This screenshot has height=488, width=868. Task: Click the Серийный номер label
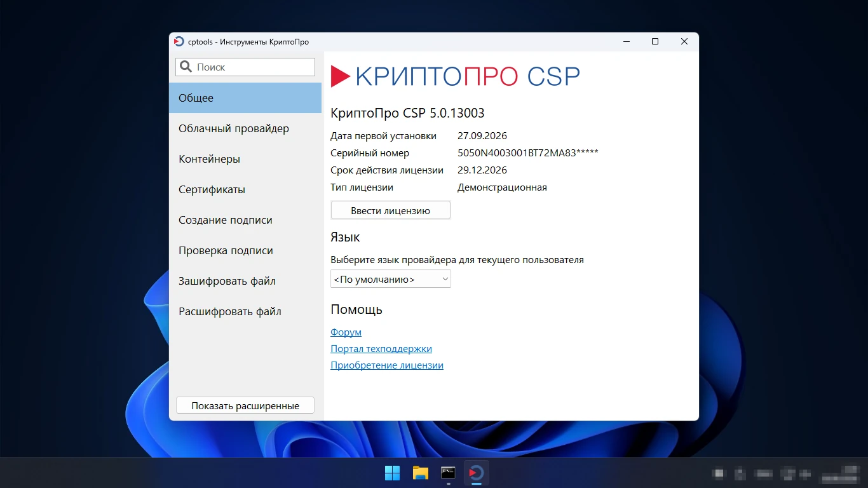pyautogui.click(x=370, y=152)
